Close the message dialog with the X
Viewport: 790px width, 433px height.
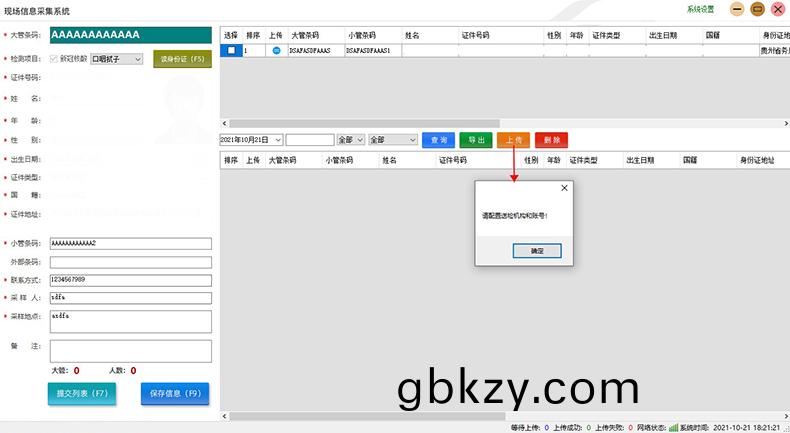click(x=564, y=187)
